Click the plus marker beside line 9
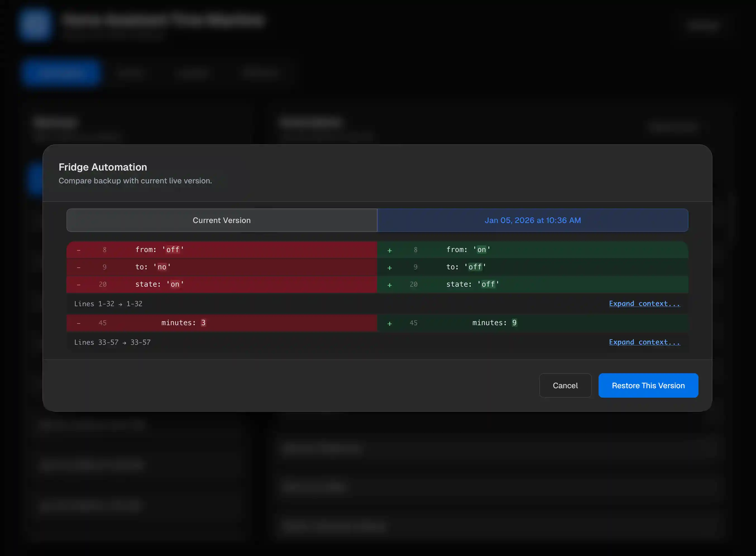Viewport: 756px width, 556px height. click(x=389, y=267)
